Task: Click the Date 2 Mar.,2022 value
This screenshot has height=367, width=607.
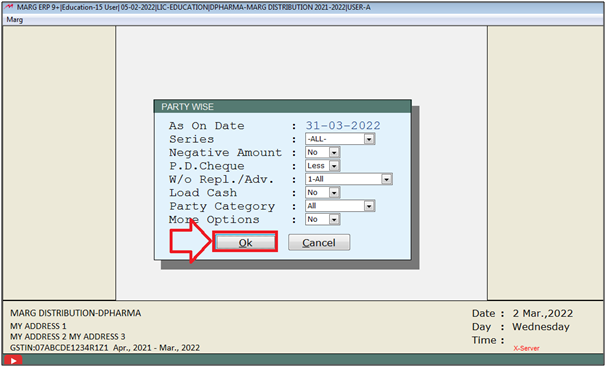Action: 543,313
